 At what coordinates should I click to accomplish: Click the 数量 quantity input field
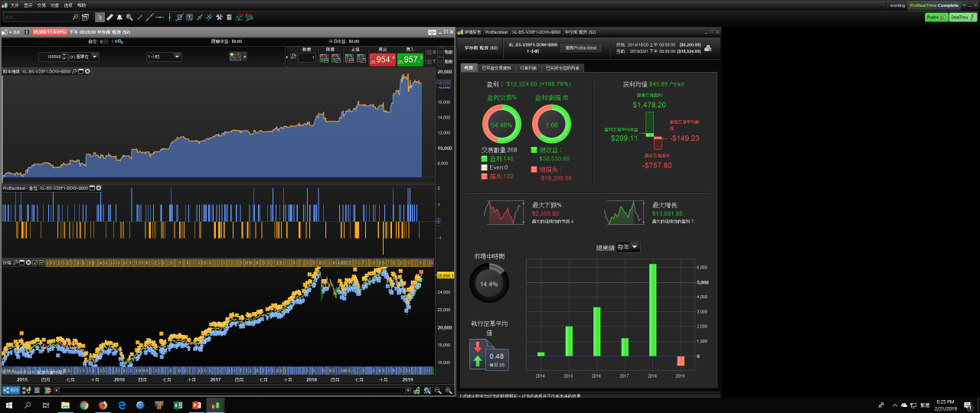[x=307, y=57]
